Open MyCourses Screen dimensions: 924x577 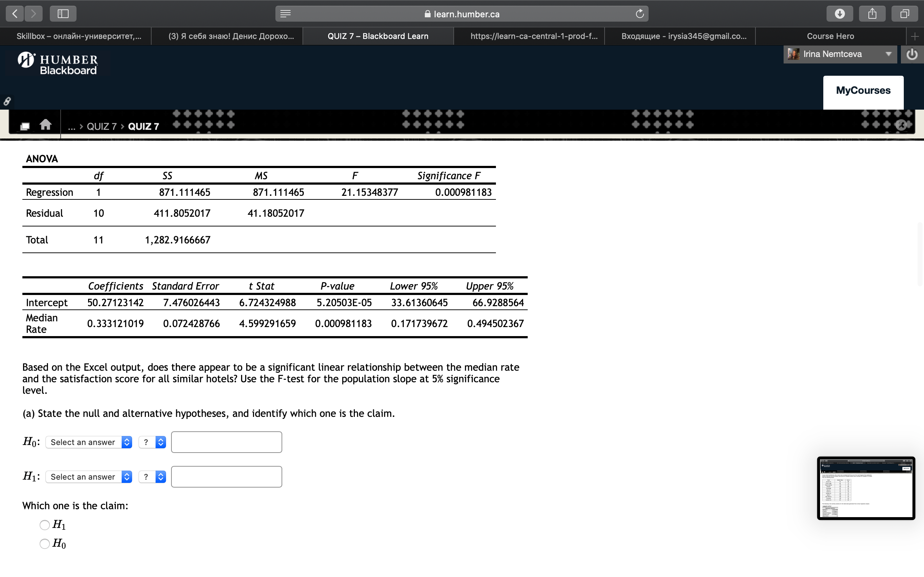coord(863,90)
